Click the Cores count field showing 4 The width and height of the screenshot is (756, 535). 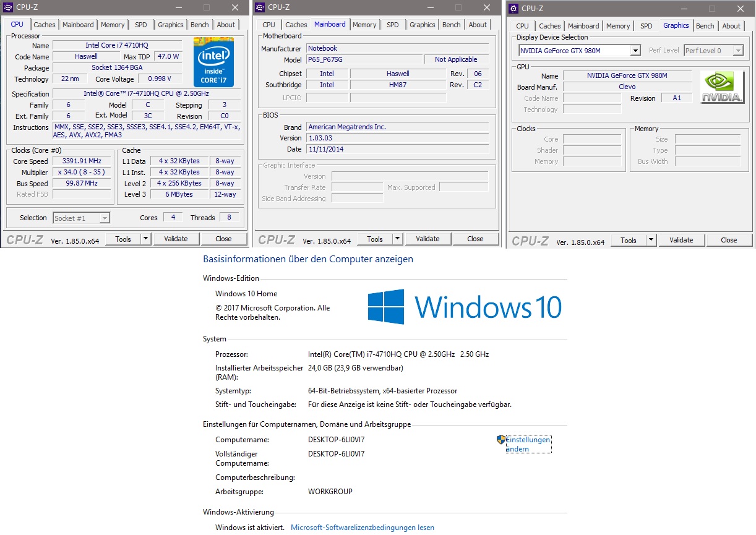(x=173, y=217)
